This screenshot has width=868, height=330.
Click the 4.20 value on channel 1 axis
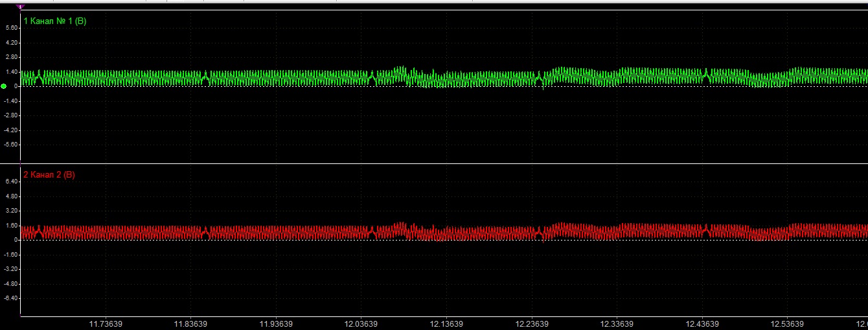[11, 42]
